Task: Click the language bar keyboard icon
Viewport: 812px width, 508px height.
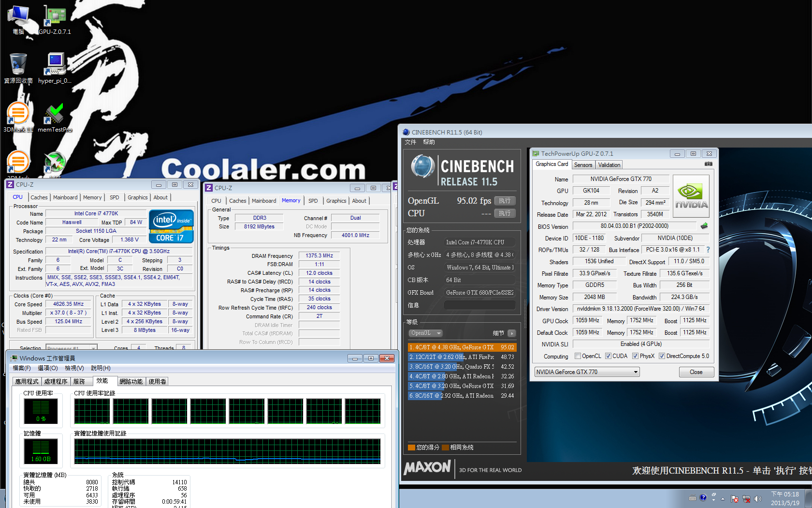Action: (x=693, y=498)
